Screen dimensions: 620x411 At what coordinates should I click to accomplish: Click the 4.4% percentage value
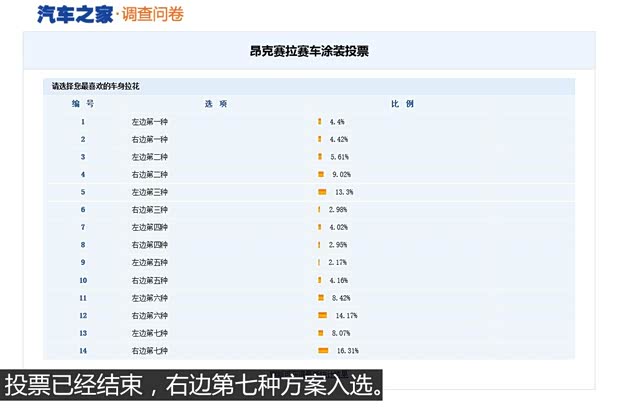[337, 122]
